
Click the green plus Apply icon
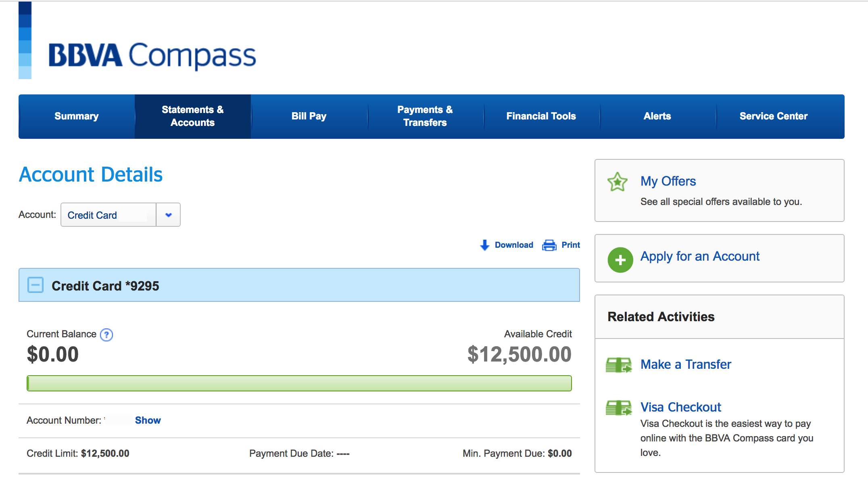coord(620,260)
